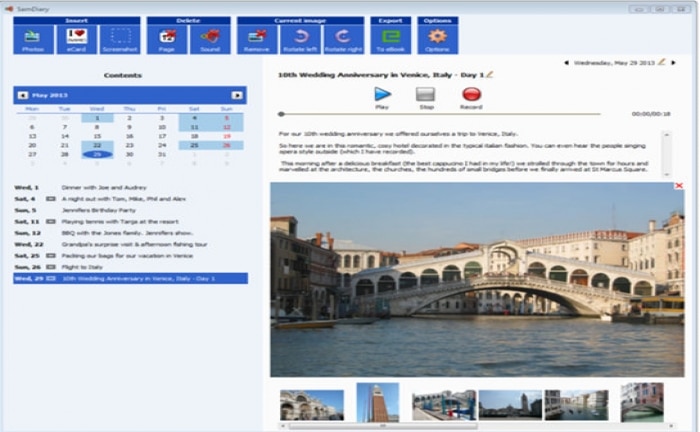Image resolution: width=700 pixels, height=432 pixels.
Task: Select May 22 in the calendar
Action: (x=97, y=145)
